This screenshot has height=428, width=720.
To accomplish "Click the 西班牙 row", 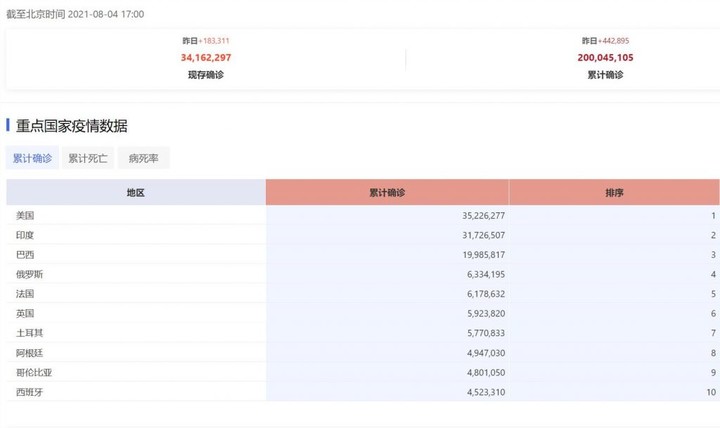I will (363, 392).
